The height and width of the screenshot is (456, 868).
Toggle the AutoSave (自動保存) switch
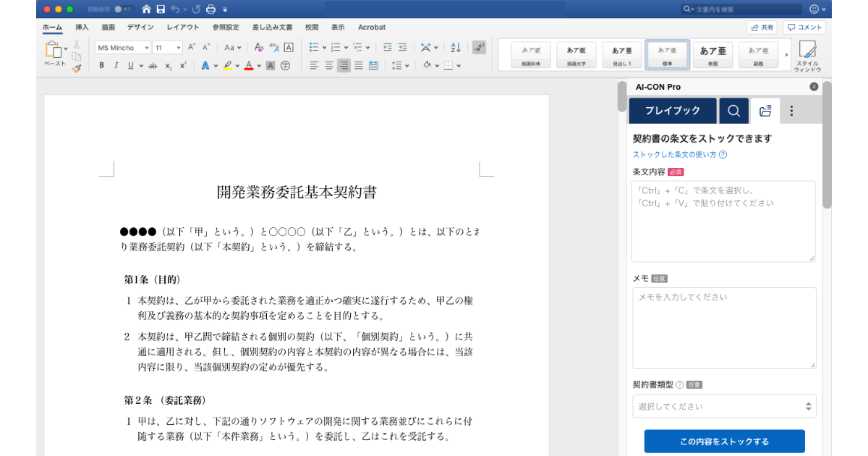[124, 9]
